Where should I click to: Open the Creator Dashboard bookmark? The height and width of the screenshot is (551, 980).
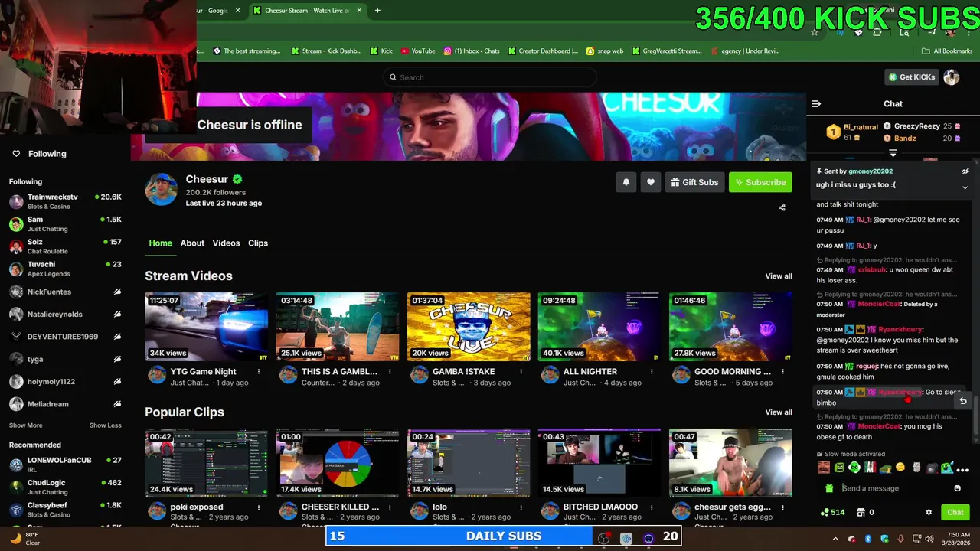(x=542, y=51)
